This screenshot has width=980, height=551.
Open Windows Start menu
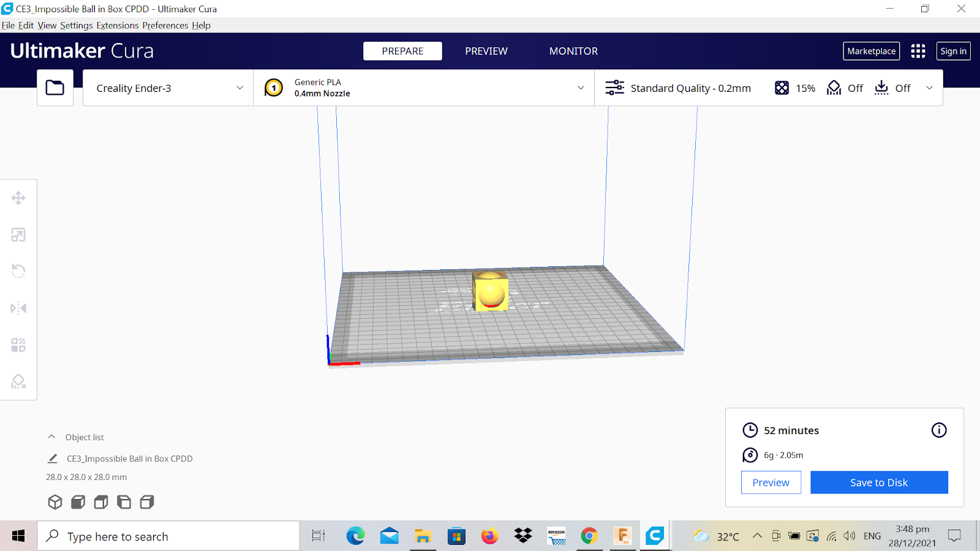click(18, 536)
